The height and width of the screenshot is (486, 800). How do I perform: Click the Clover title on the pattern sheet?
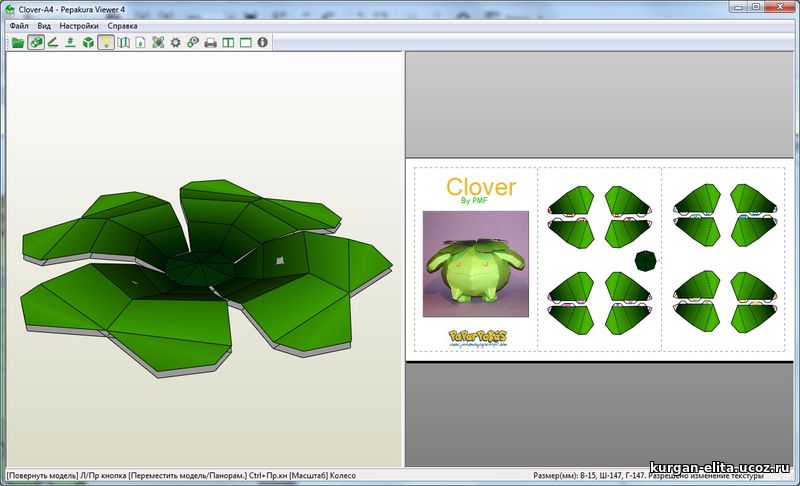tap(481, 187)
